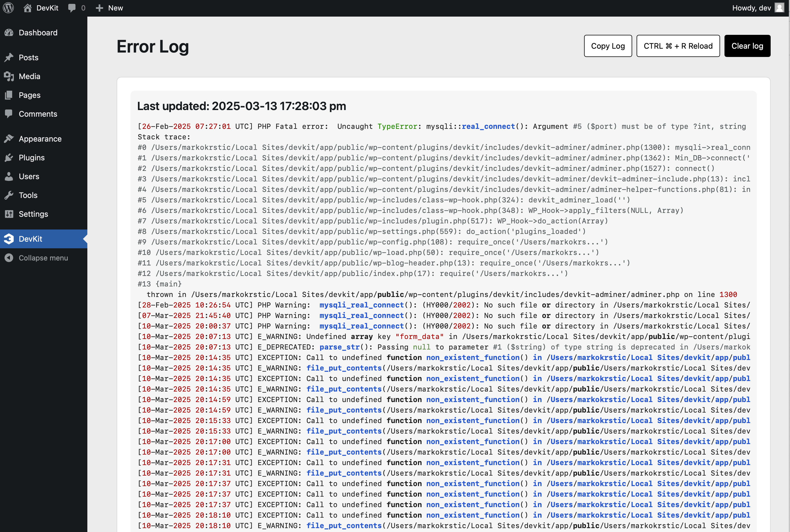790x532 pixels.
Task: Open the Howdy, dev account menu
Action: coord(751,8)
